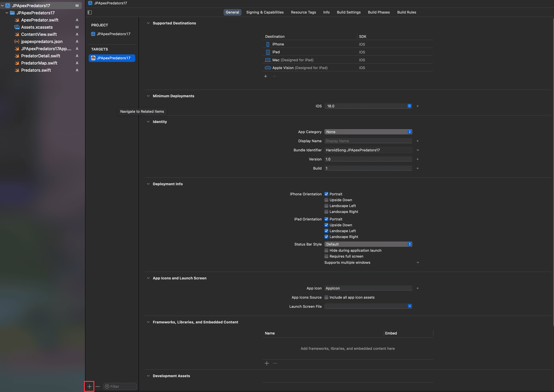Click the Bundle Identifier text field
The height and width of the screenshot is (392, 554).
pos(368,150)
